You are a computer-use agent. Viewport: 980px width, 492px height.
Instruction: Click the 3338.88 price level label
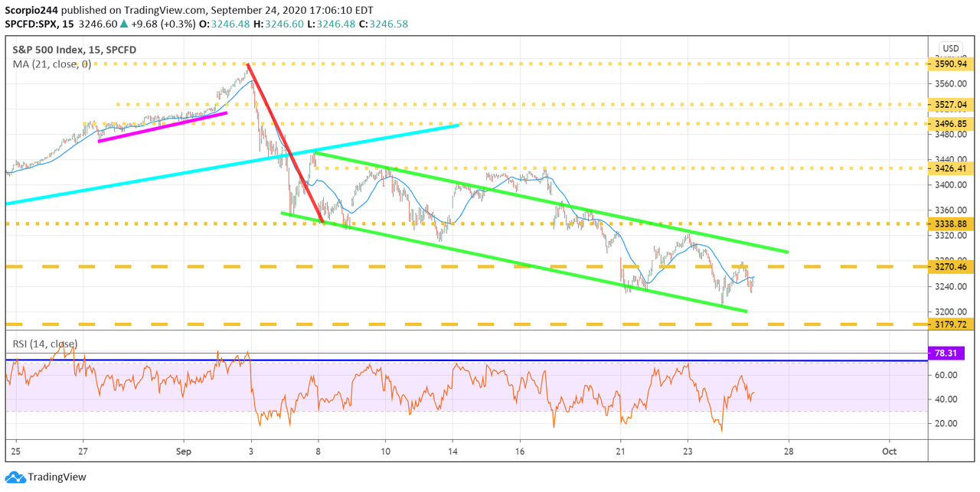tap(952, 223)
